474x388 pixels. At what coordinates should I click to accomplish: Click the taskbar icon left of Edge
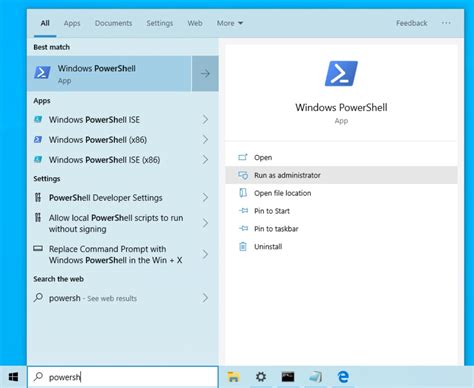[x=315, y=377]
